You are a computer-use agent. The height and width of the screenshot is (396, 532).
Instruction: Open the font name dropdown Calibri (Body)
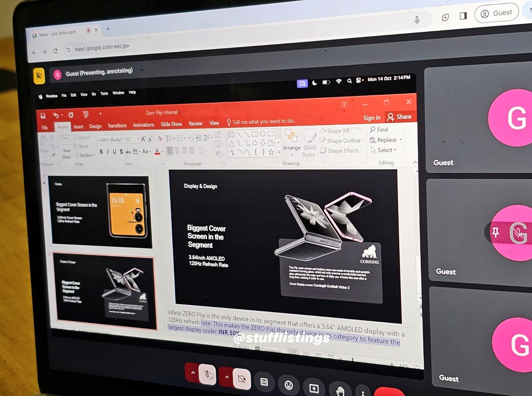111,140
